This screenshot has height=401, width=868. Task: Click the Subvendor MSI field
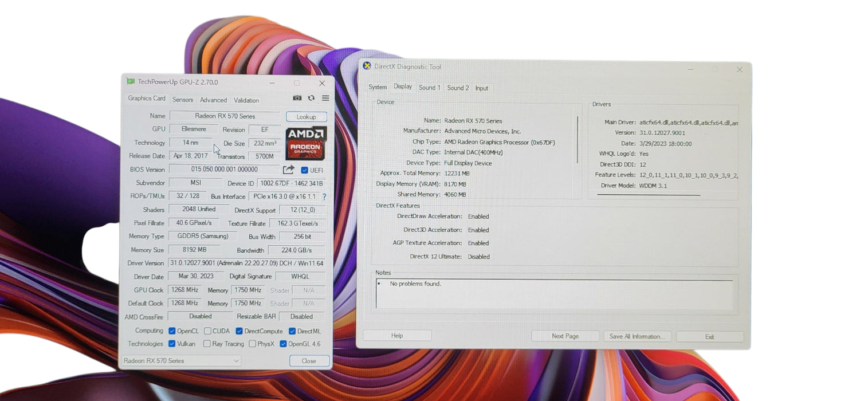tap(195, 183)
